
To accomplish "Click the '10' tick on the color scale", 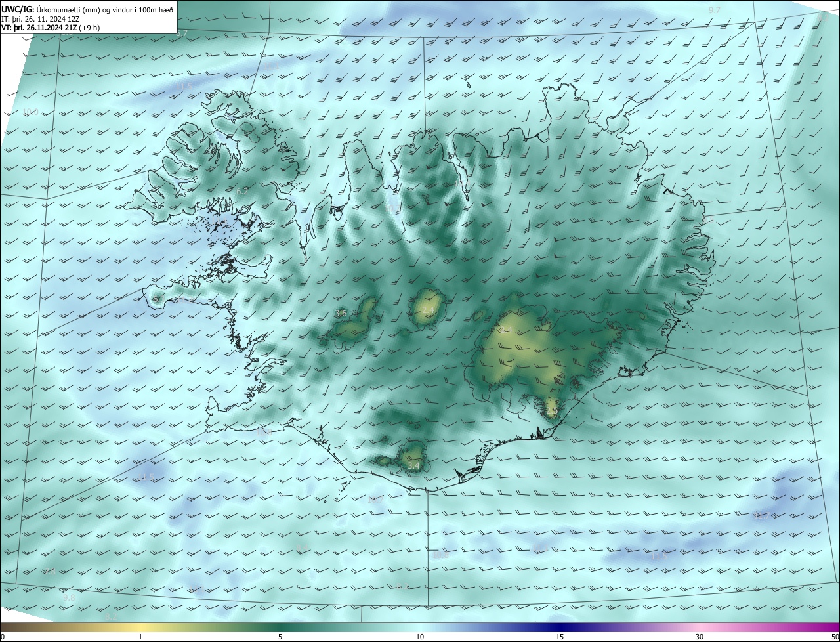I will point(420,637).
